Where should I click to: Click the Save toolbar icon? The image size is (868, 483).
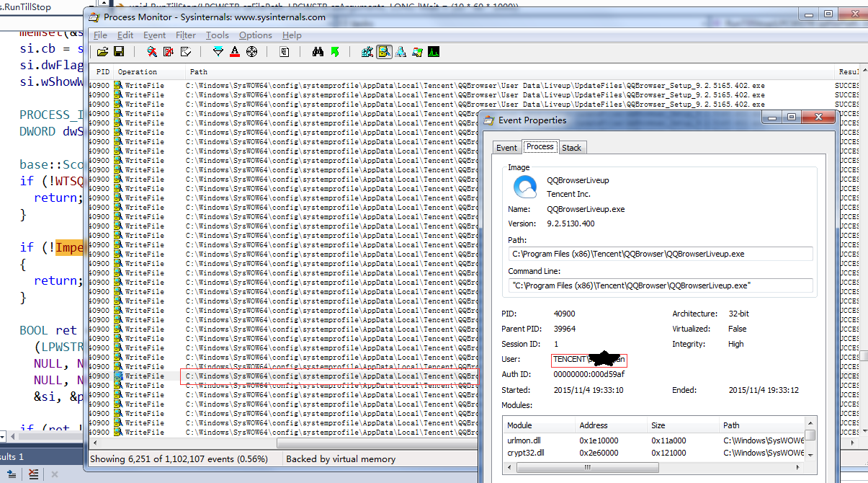pos(119,52)
